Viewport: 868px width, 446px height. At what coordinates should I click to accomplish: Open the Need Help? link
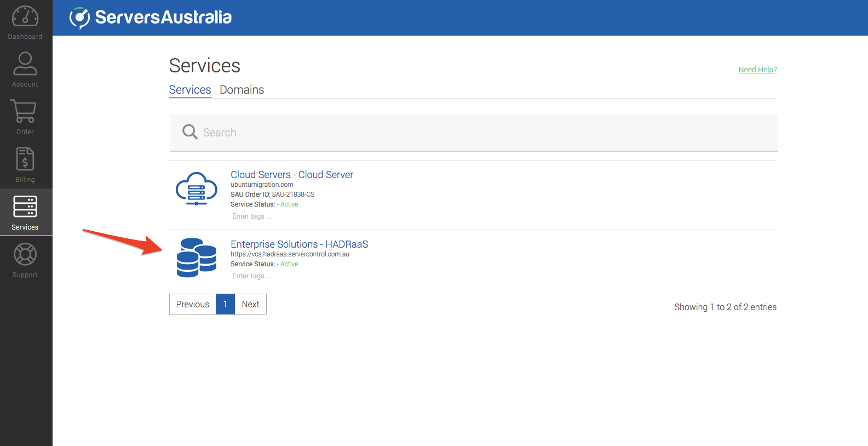coord(757,70)
